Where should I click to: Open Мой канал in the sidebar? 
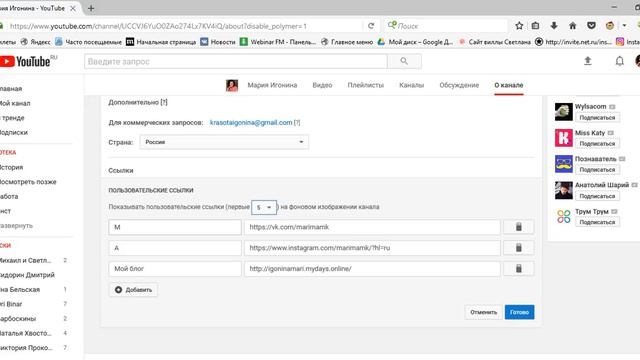15,103
